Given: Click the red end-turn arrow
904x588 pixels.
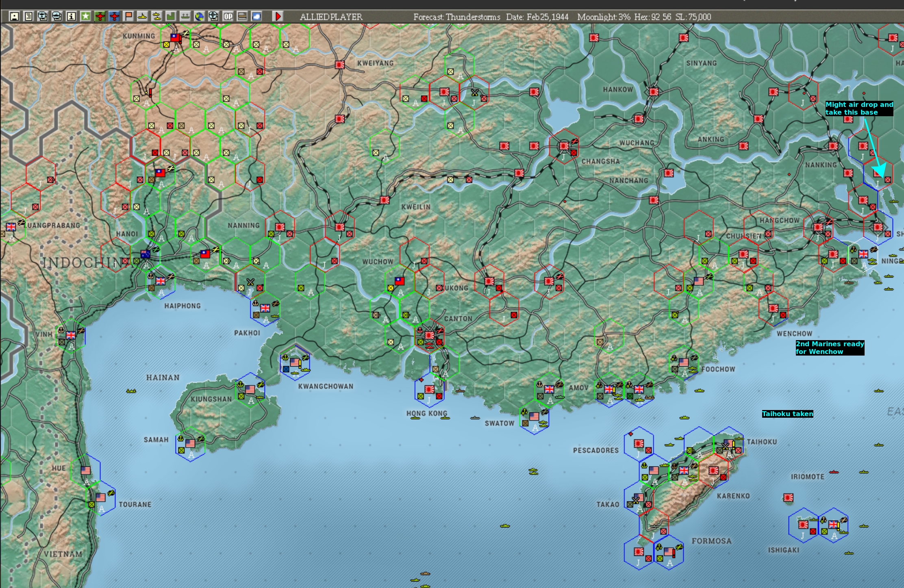Looking at the screenshot, I should click(x=278, y=17).
